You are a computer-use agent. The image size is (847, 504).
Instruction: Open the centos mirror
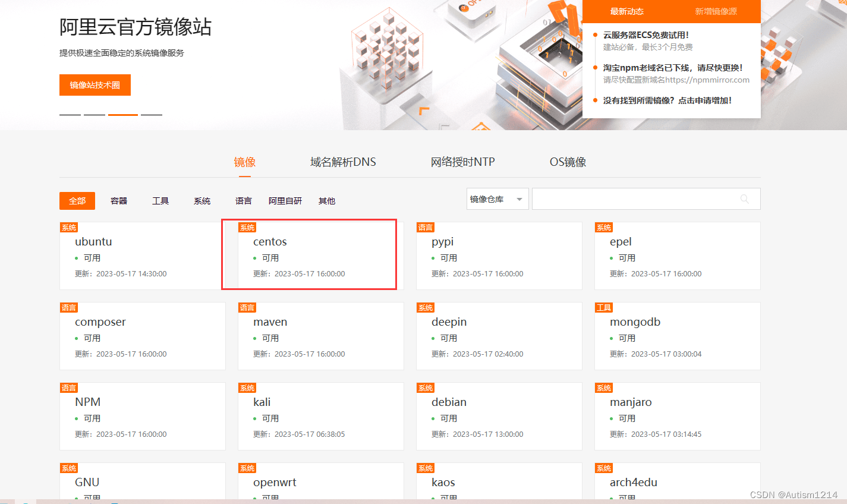click(270, 242)
